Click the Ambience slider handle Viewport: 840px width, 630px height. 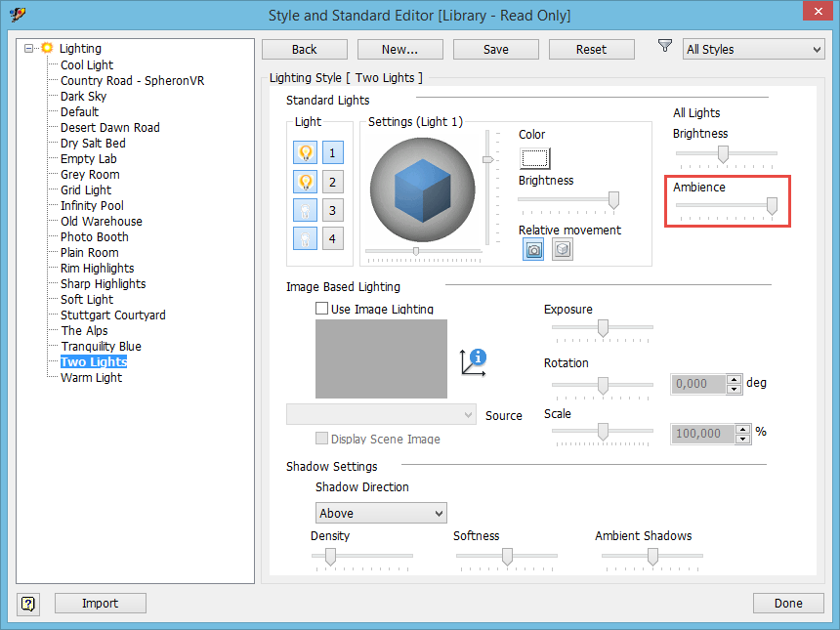(772, 206)
